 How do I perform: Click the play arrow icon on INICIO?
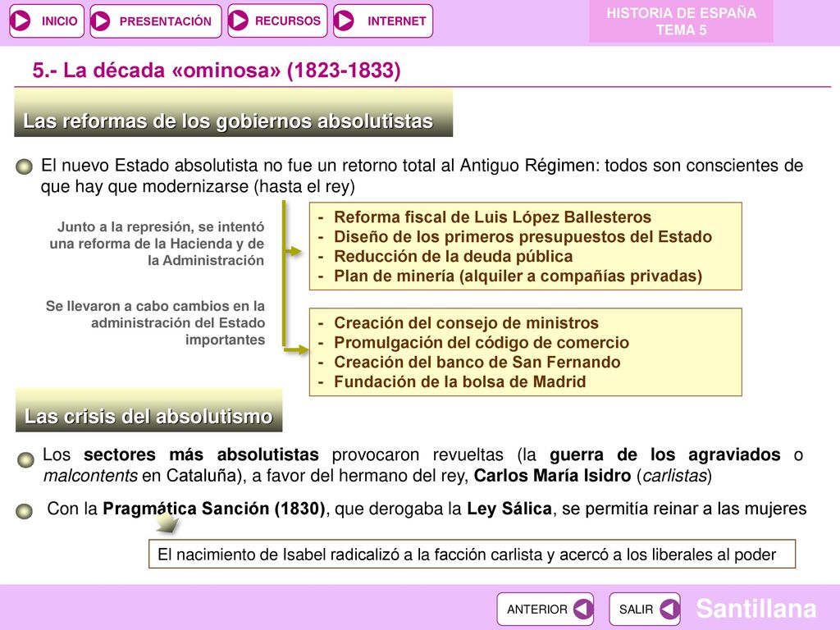(21, 21)
